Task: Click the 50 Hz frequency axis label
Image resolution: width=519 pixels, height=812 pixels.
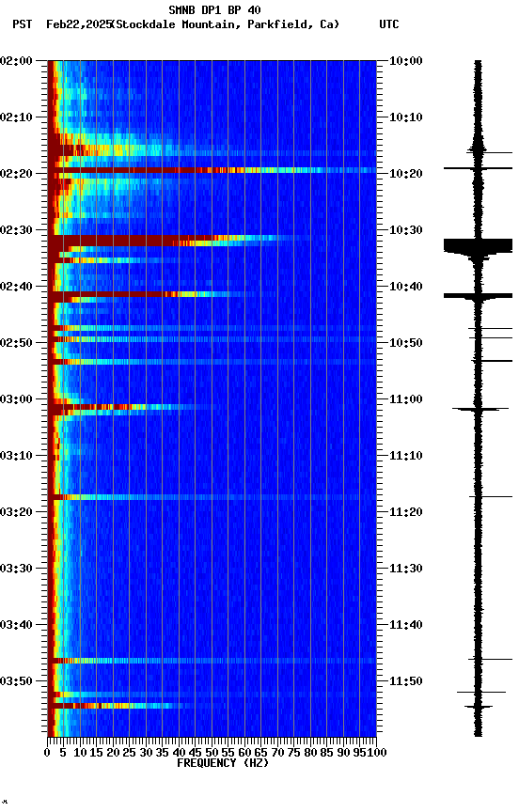Action: click(212, 753)
